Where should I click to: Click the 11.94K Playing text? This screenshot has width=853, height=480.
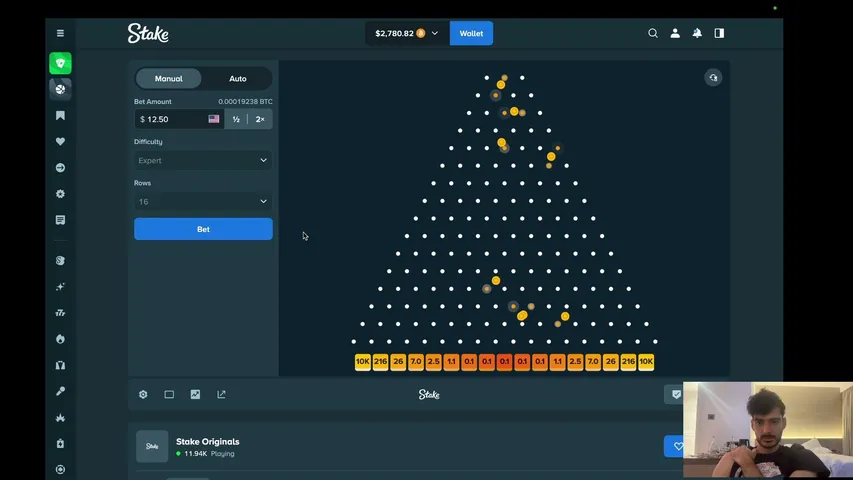pyautogui.click(x=209, y=453)
